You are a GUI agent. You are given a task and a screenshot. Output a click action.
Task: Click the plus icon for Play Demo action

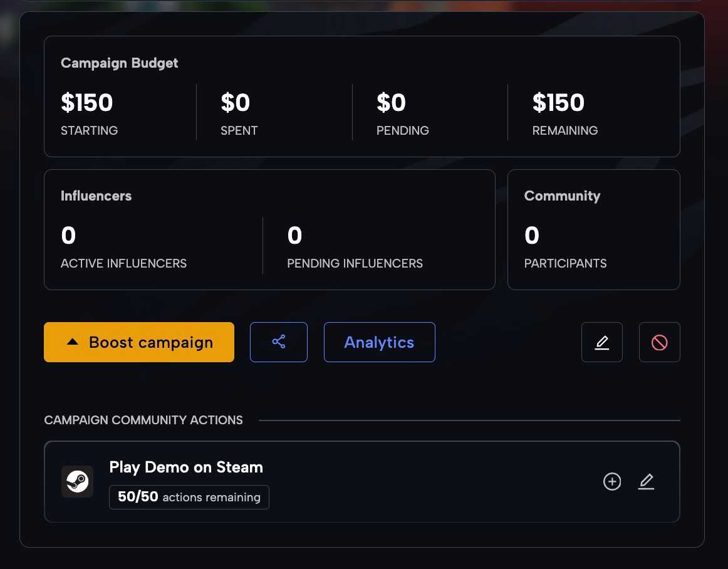612,481
